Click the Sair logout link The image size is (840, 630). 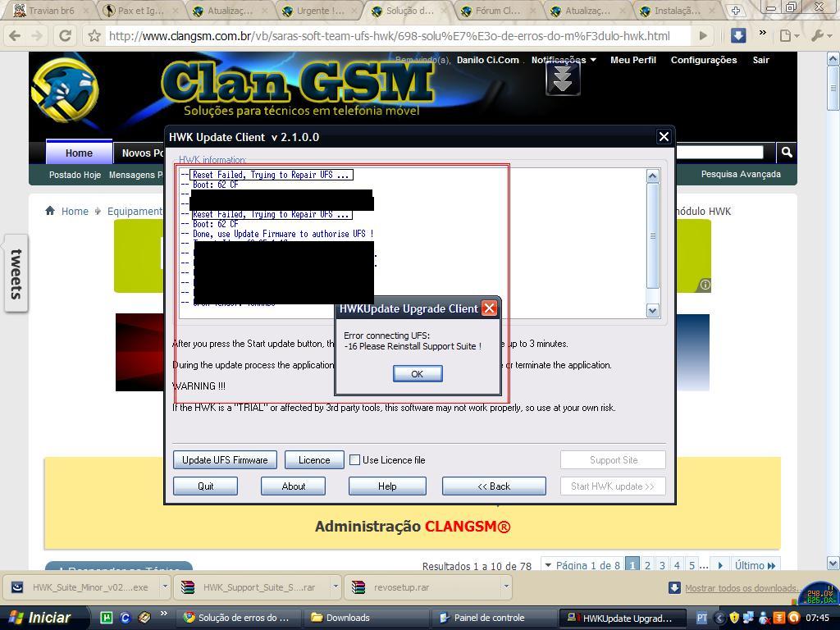(x=760, y=60)
